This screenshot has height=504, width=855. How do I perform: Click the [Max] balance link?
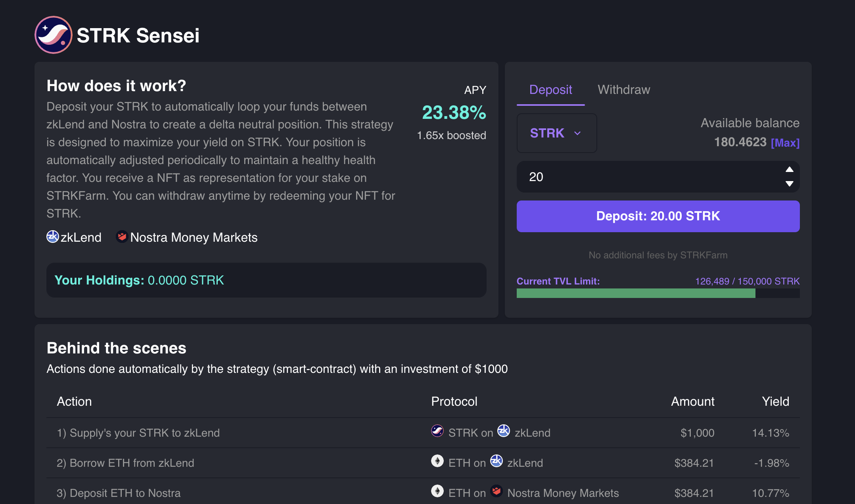point(785,143)
